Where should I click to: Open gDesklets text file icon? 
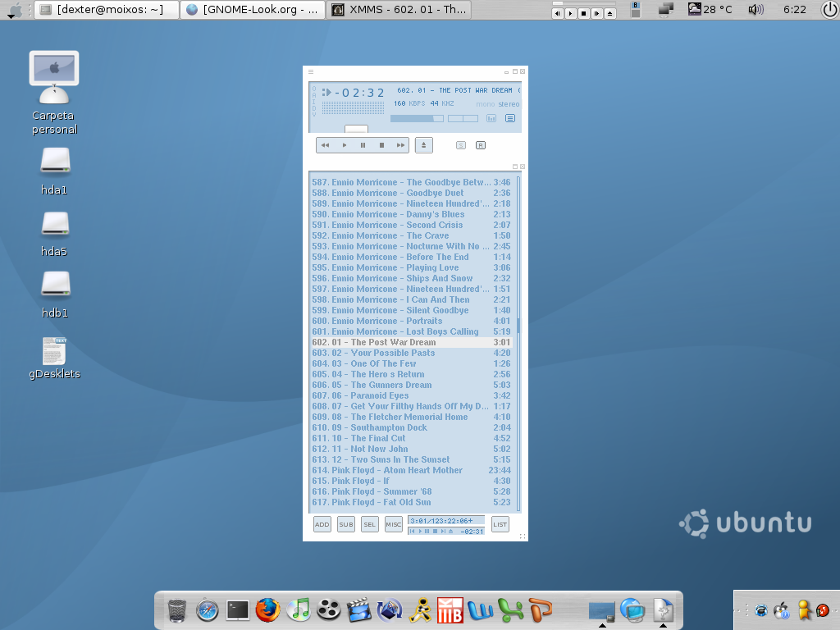point(54,358)
